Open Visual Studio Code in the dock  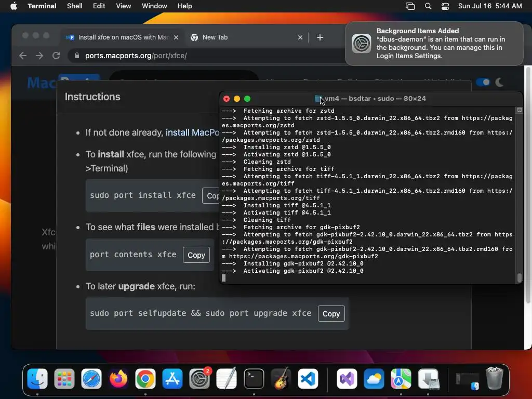pyautogui.click(x=308, y=379)
